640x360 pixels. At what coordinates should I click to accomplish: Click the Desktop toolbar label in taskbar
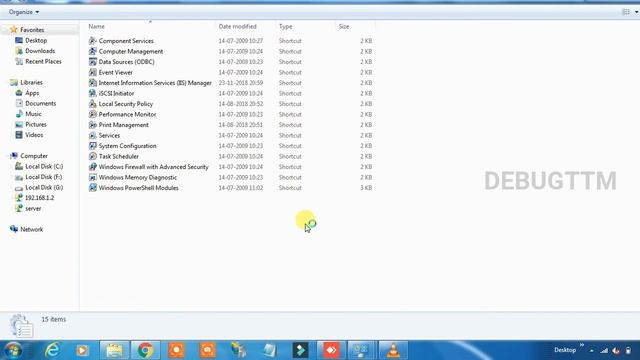tap(565, 350)
